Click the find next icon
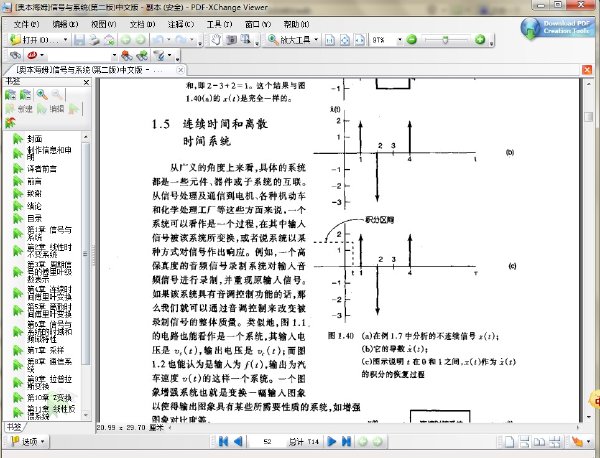 pyautogui.click(x=142, y=56)
